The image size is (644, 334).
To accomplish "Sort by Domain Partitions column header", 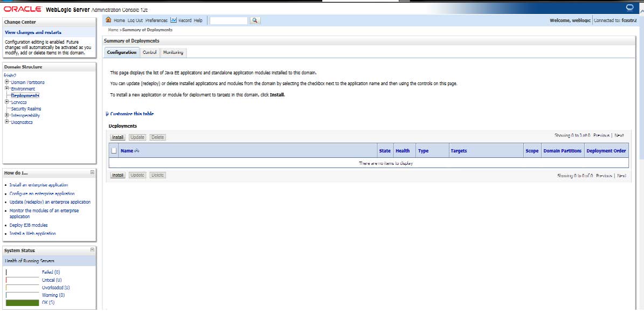I will pyautogui.click(x=562, y=151).
